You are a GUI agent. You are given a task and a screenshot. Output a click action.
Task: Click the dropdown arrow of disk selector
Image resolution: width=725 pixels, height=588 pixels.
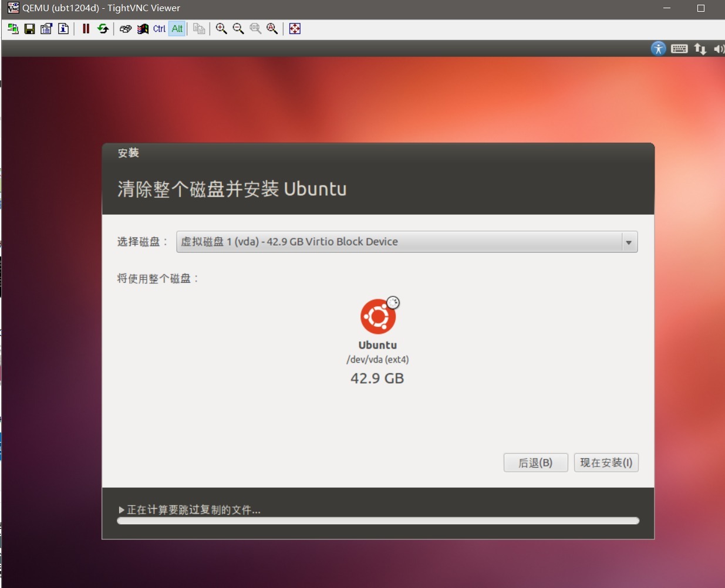click(629, 242)
